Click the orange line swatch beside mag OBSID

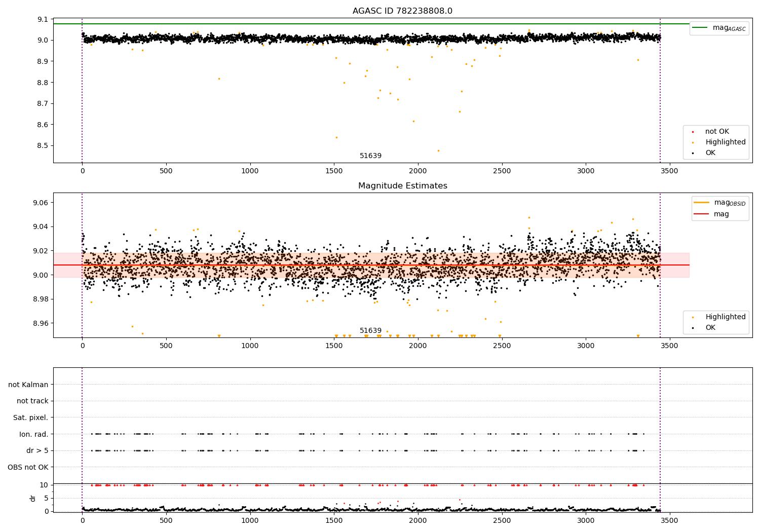click(x=701, y=203)
